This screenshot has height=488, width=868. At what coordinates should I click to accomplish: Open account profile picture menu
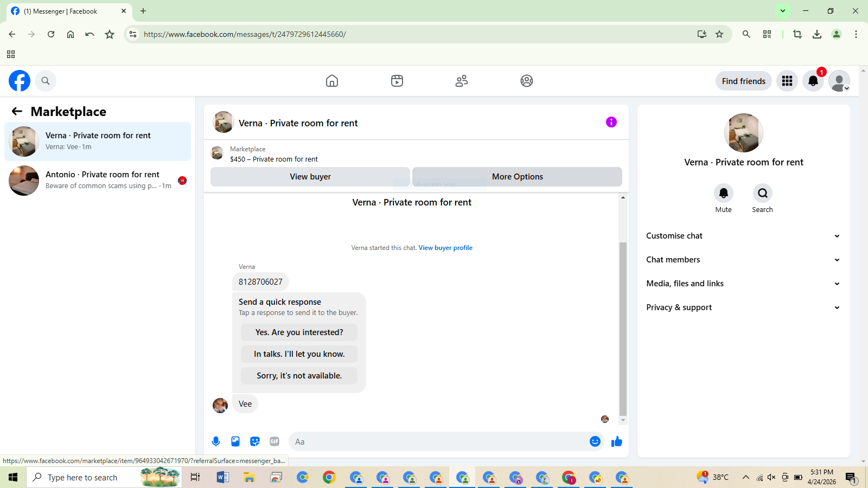point(839,81)
